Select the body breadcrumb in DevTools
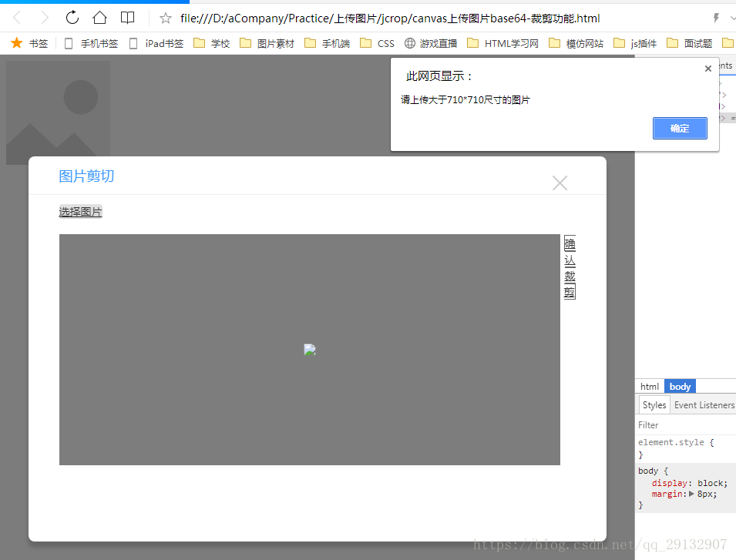736x560 pixels. 680,386
